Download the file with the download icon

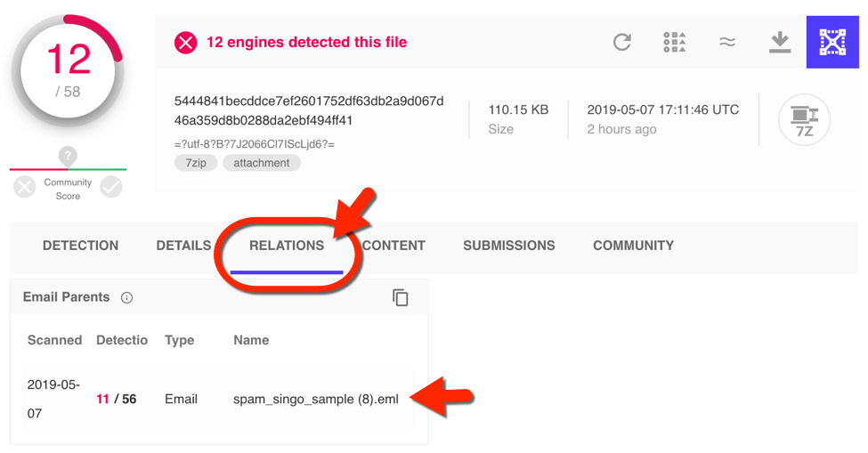click(780, 42)
